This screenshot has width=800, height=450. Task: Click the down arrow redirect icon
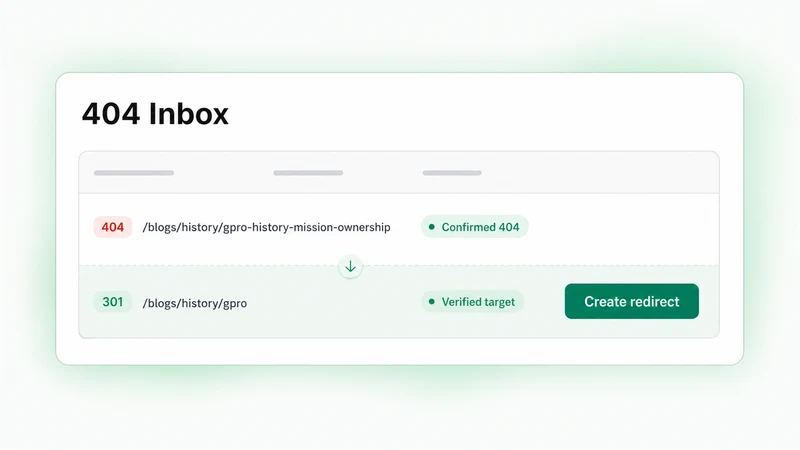click(x=351, y=266)
